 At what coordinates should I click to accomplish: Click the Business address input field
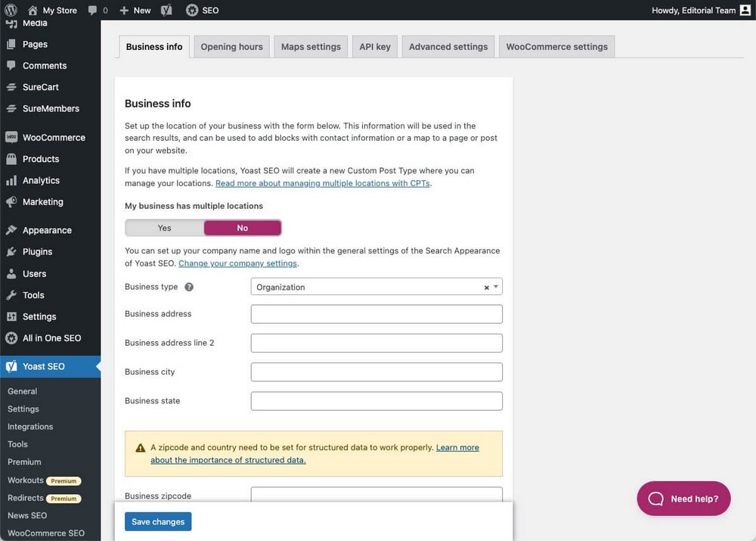pyautogui.click(x=376, y=314)
